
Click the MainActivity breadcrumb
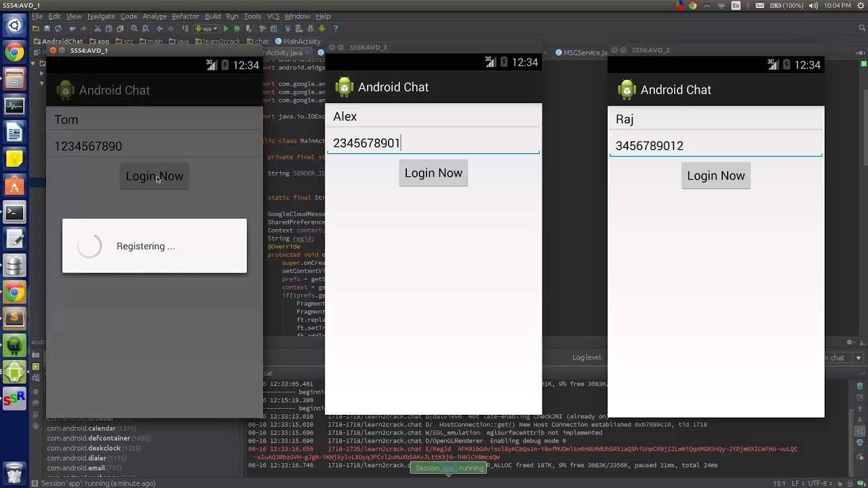click(298, 41)
